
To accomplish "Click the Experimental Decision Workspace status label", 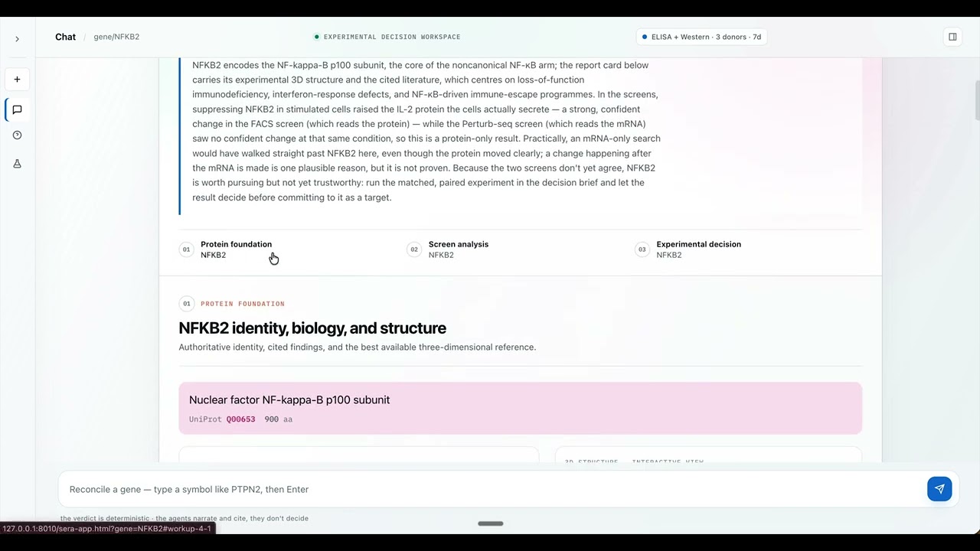I will pyautogui.click(x=387, y=37).
